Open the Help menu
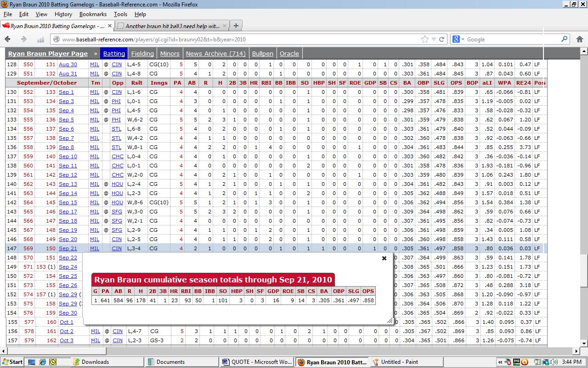 [140, 14]
